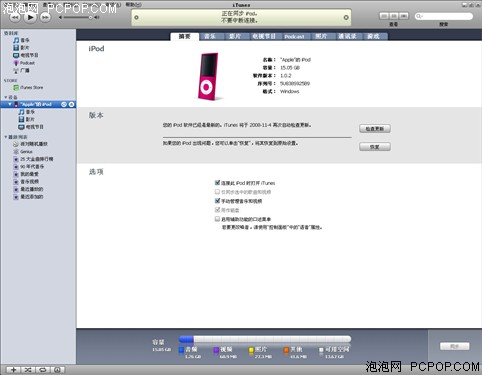The height and width of the screenshot is (375, 482).
Task: Toggle 'manually manage music and videos' (手动管理) checkbox
Action: [217, 201]
